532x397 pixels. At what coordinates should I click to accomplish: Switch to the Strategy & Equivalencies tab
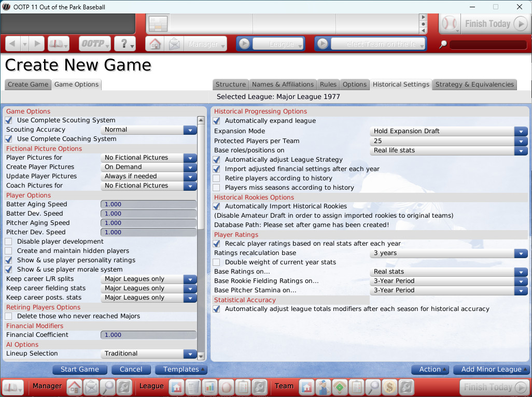pos(474,84)
